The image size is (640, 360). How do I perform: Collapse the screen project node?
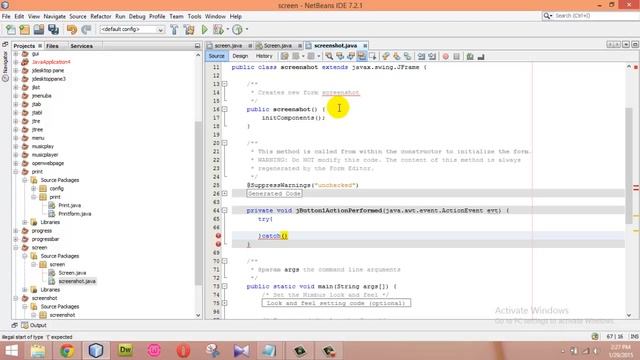[16, 247]
